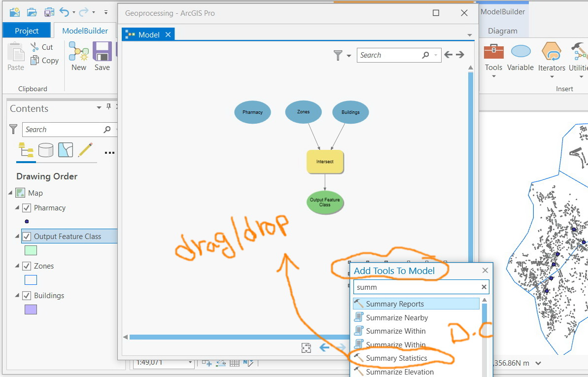The width and height of the screenshot is (588, 377).
Task: Uncheck Output Feature Class layer visibility
Action: 27,237
